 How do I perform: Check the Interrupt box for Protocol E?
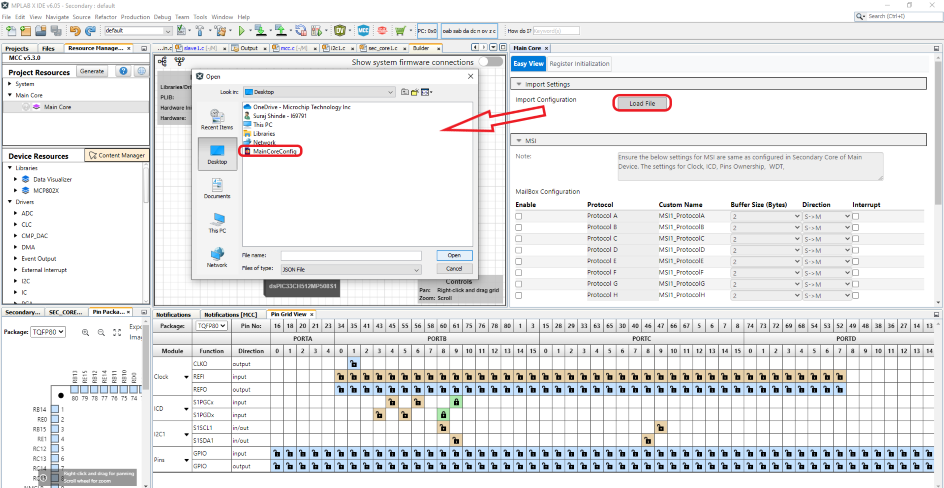856,261
